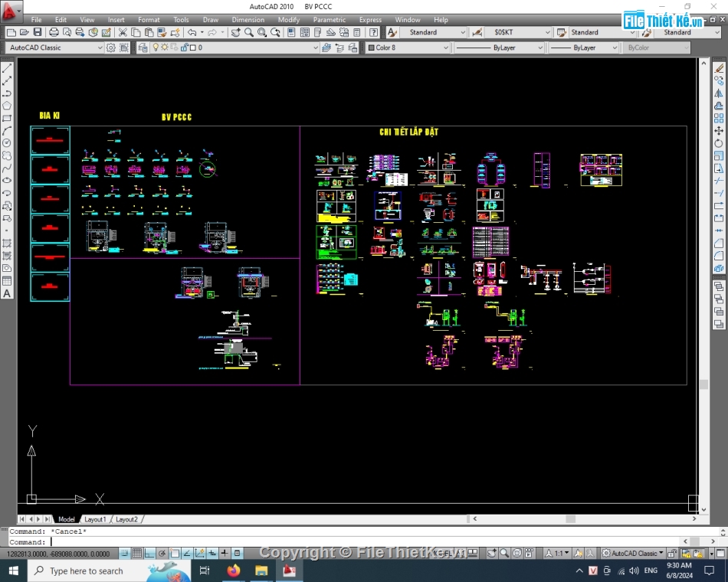Screen dimensions: 728x582
Task: Switch to the Layout1 tab
Action: [95, 519]
